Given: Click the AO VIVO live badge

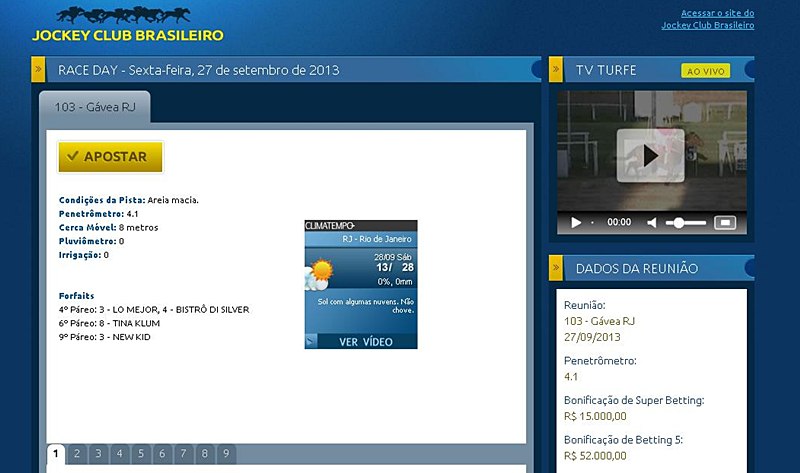Looking at the screenshot, I should tap(706, 71).
